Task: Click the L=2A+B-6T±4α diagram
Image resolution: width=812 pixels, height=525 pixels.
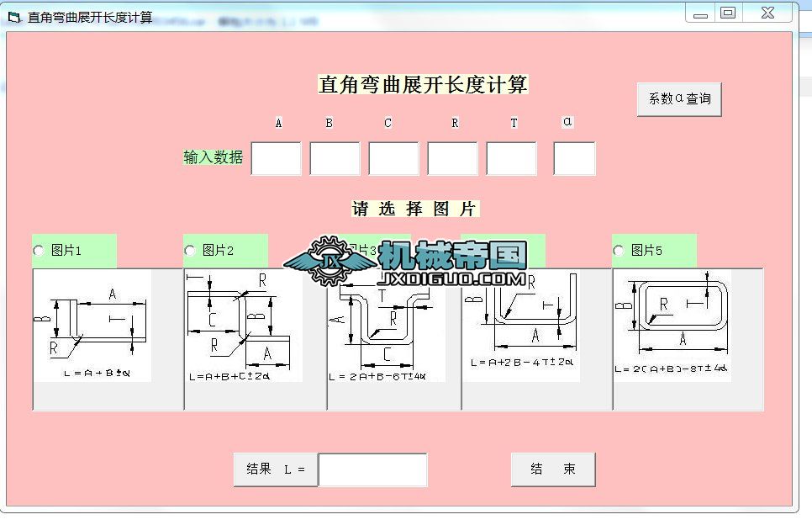Action: click(387, 331)
